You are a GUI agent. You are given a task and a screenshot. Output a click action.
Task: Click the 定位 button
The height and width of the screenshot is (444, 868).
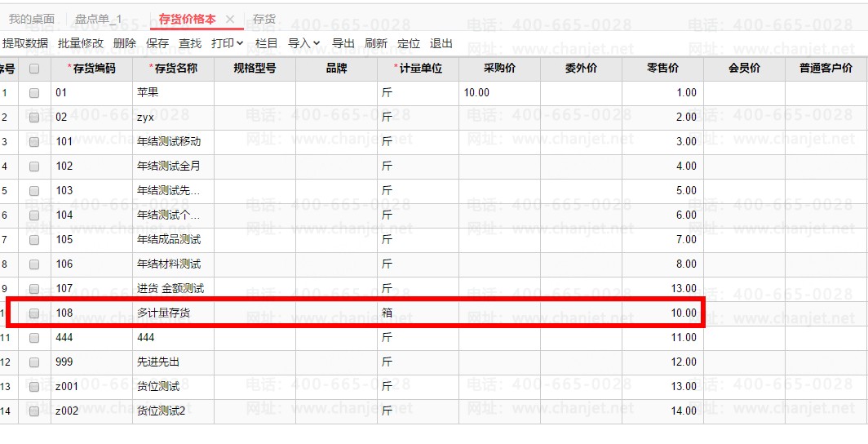coord(409,43)
